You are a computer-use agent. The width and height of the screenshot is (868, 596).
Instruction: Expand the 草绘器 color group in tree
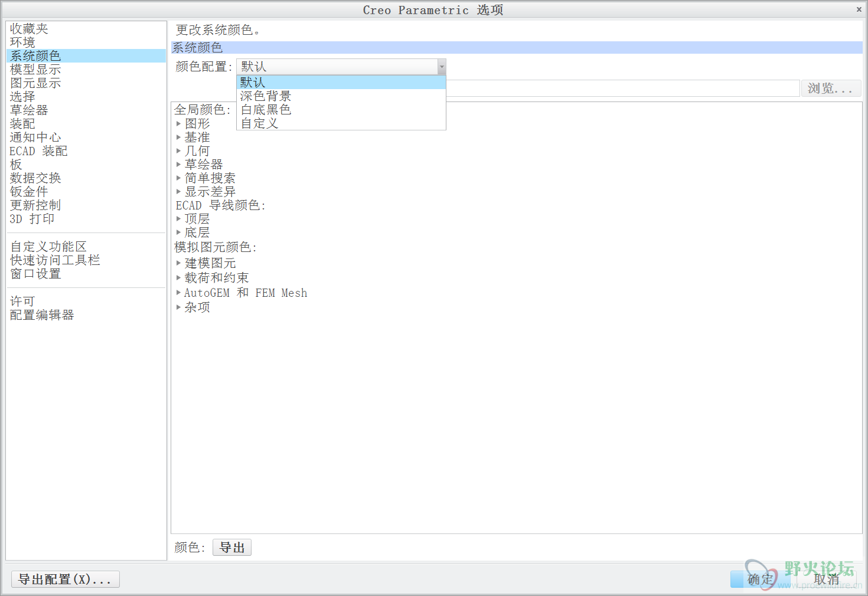[178, 164]
